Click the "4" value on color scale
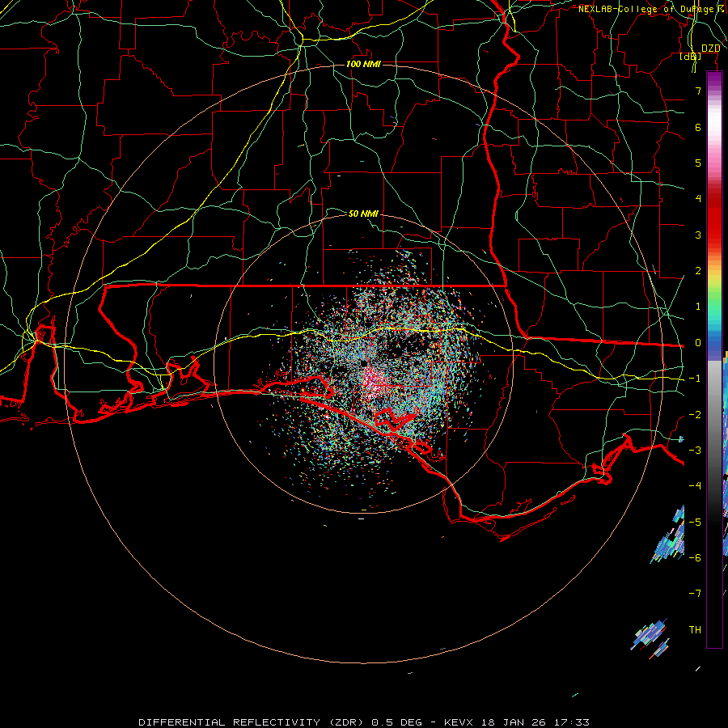 [698, 199]
